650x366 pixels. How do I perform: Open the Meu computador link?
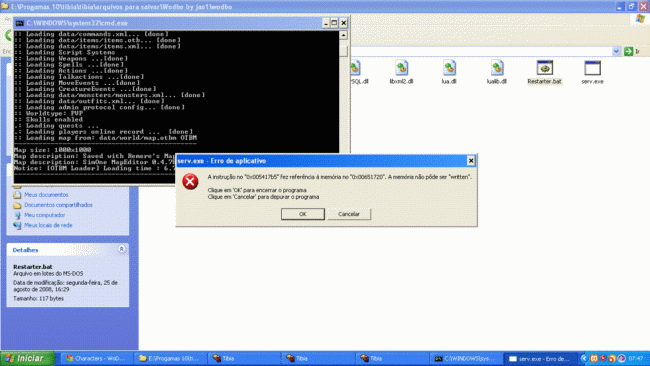(x=44, y=215)
